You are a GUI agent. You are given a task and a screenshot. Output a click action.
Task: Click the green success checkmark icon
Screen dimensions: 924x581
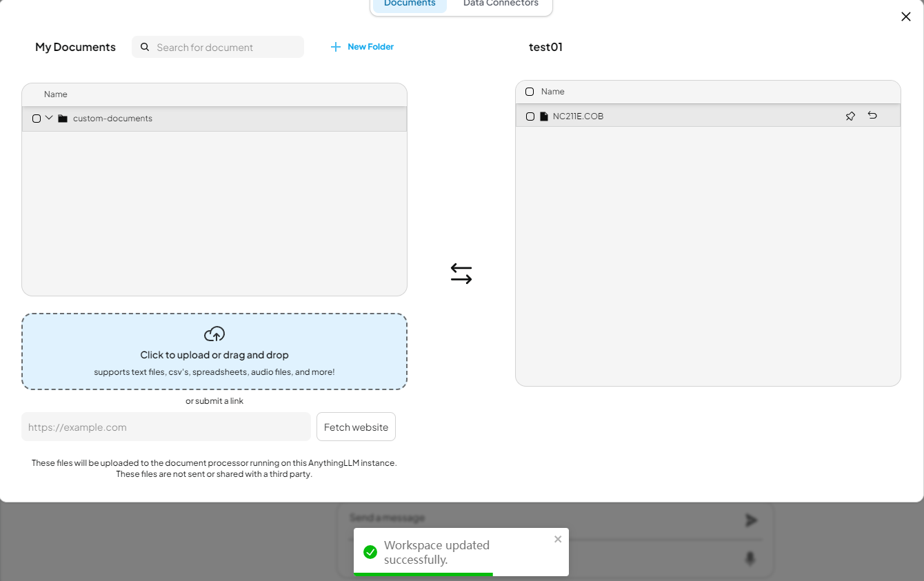(370, 552)
